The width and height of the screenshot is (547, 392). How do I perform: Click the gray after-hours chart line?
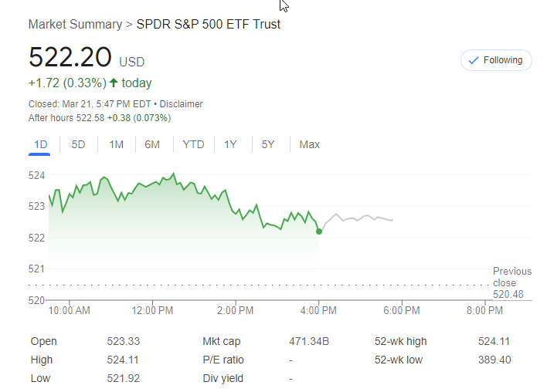click(363, 218)
